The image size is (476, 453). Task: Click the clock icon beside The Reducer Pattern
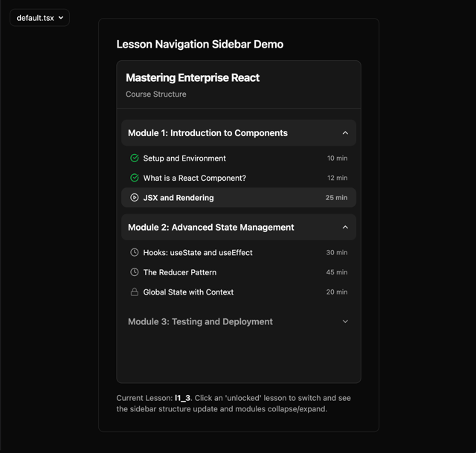[135, 272]
